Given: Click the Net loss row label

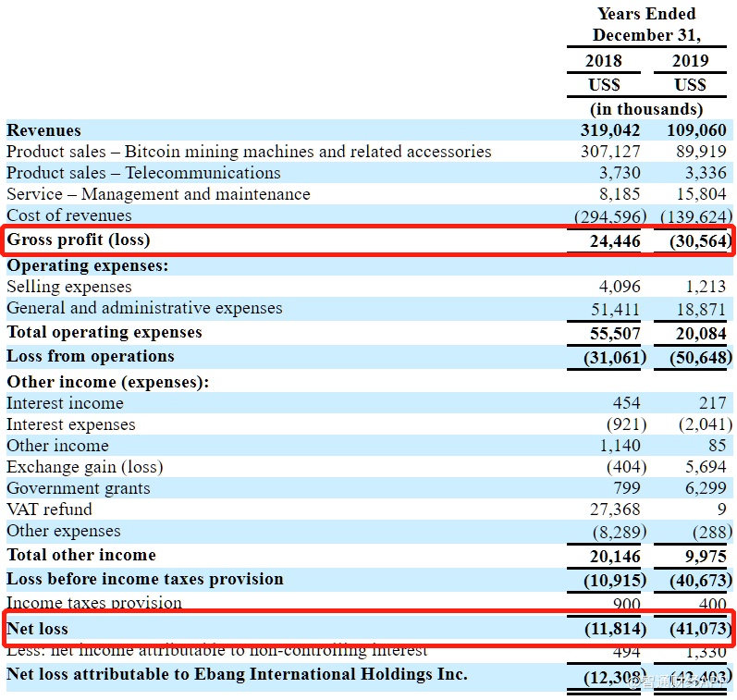Looking at the screenshot, I should coord(39,629).
